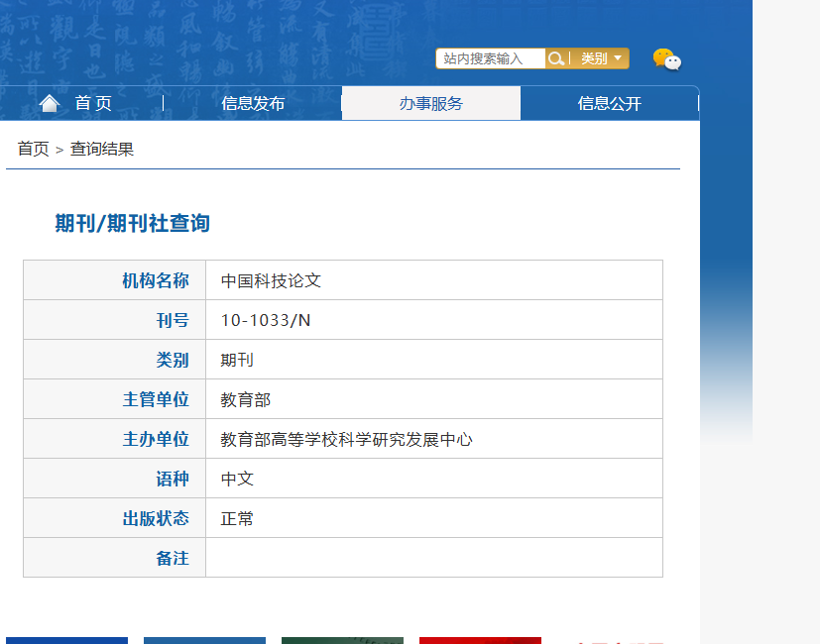Image resolution: width=820 pixels, height=644 pixels.
Task: Open the WeChat chat bubble icon
Action: point(666,59)
